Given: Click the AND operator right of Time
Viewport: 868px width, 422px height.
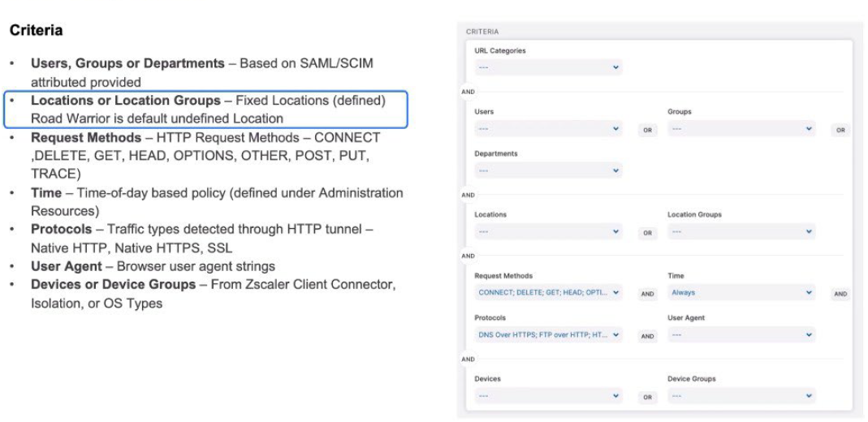Looking at the screenshot, I should point(840,294).
